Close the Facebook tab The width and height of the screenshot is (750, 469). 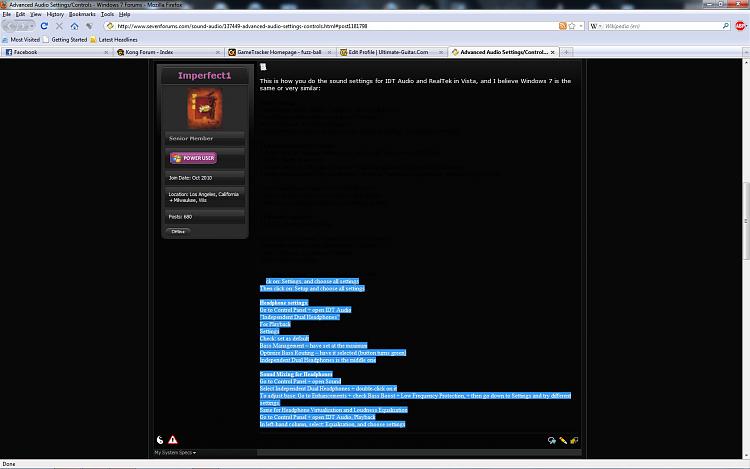coord(106,52)
